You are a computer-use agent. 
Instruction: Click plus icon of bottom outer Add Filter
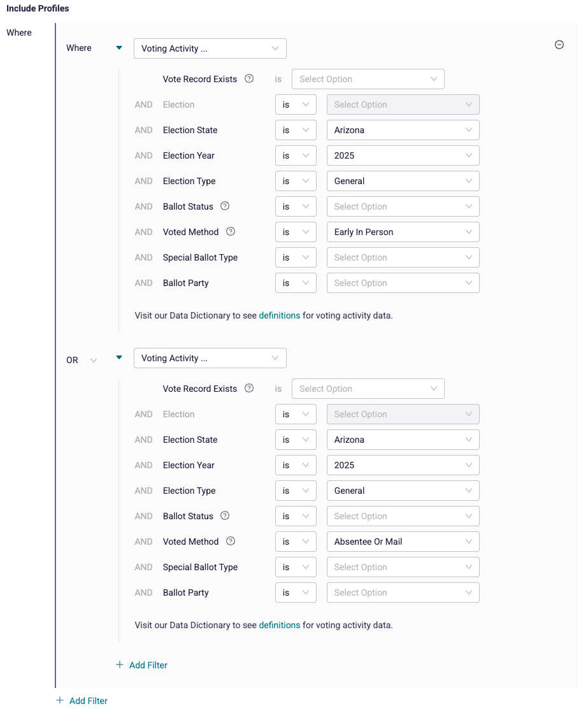59,700
